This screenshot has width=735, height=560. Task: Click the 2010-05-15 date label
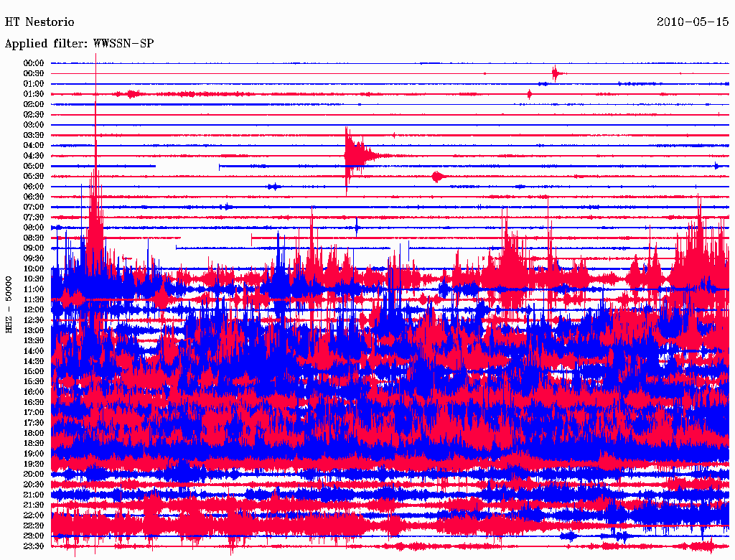[693, 22]
